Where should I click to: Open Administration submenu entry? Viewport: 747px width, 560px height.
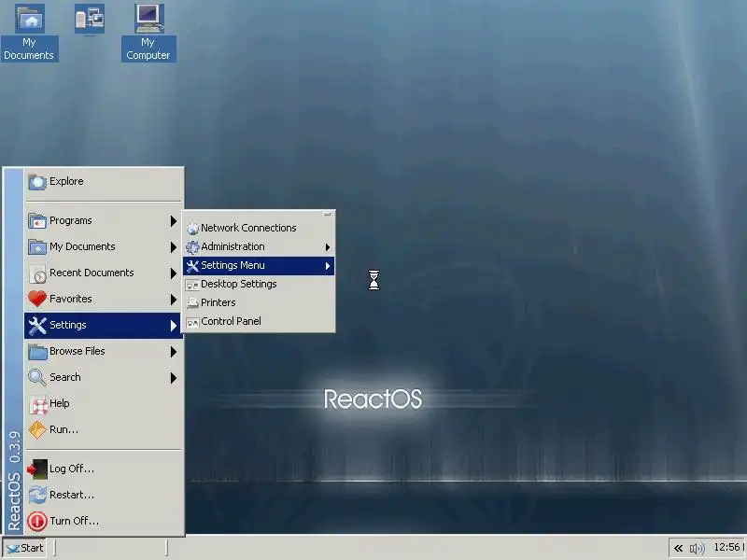[259, 246]
